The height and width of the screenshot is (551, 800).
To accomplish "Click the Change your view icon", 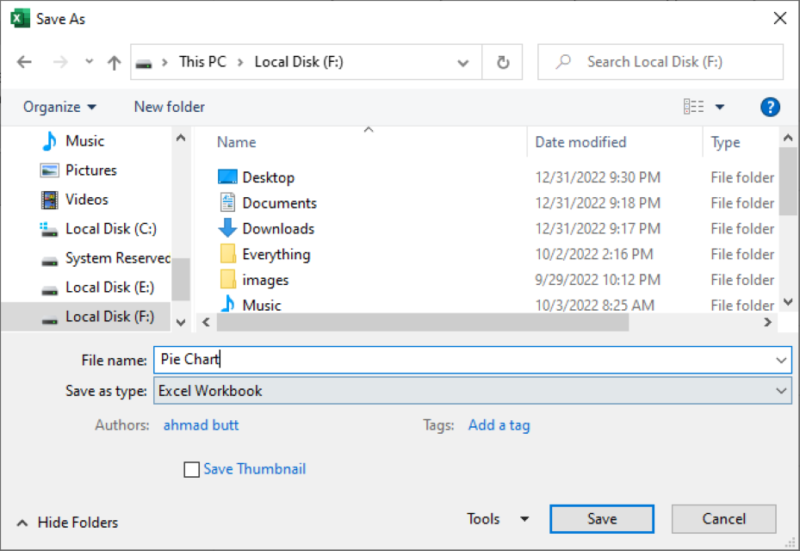I will click(x=693, y=107).
